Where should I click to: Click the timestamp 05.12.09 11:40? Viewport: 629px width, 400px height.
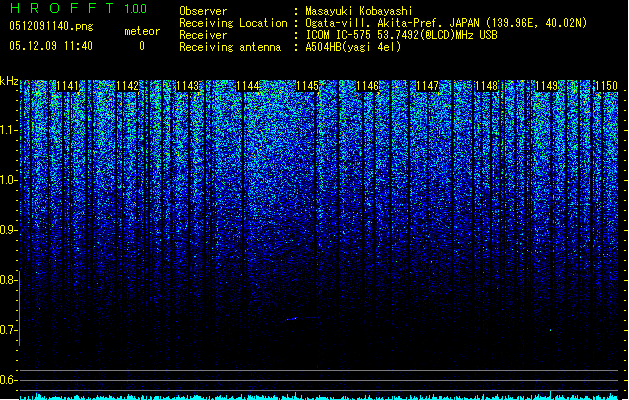(51, 46)
